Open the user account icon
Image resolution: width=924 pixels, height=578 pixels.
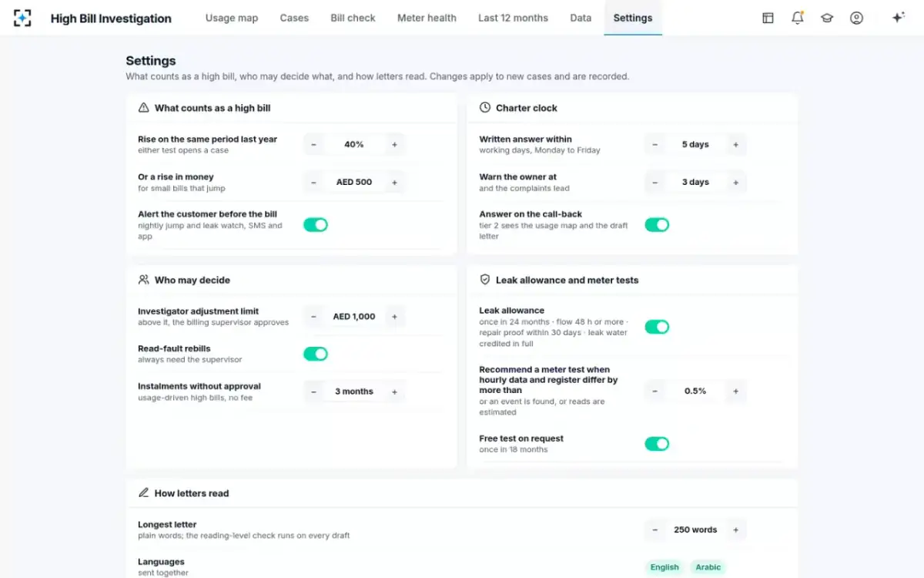pyautogui.click(x=856, y=18)
